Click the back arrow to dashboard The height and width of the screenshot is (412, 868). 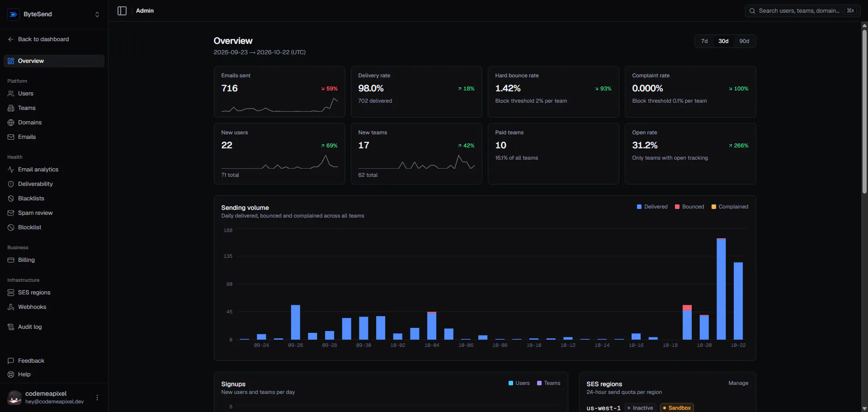[11, 39]
